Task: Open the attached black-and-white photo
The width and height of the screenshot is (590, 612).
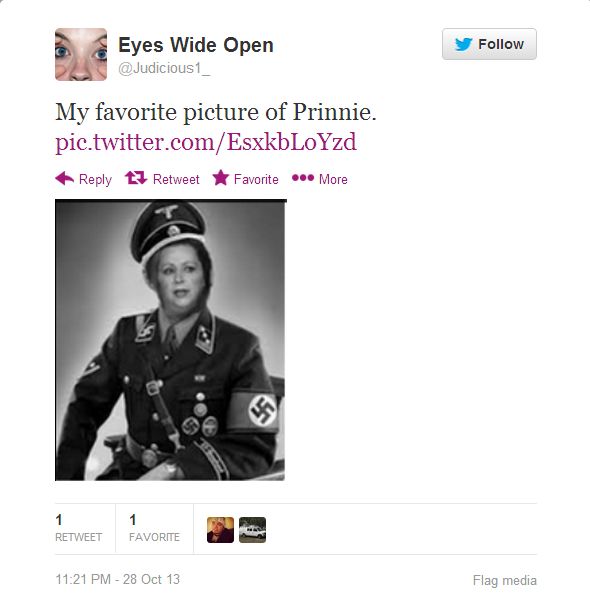Action: point(170,340)
